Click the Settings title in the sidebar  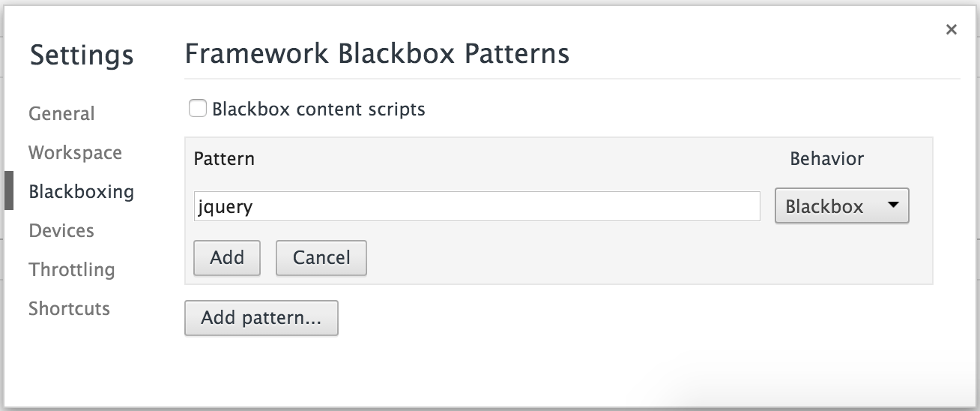82,55
